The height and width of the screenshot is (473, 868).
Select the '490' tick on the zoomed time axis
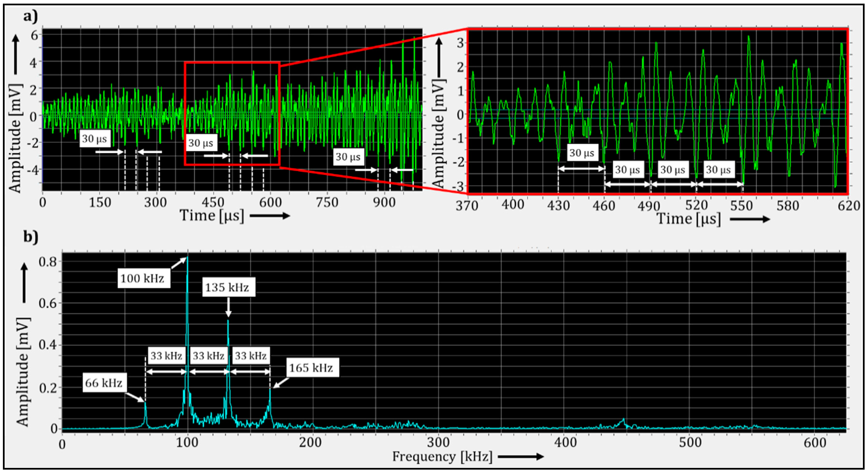click(649, 206)
